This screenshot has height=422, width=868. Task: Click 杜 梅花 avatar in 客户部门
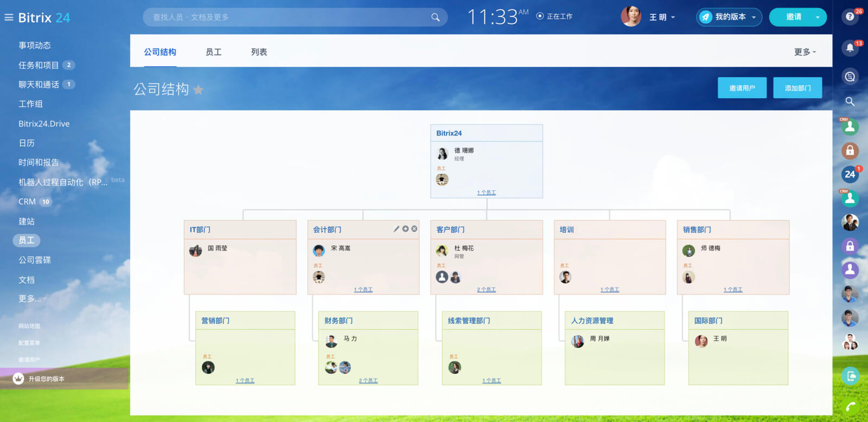point(442,250)
